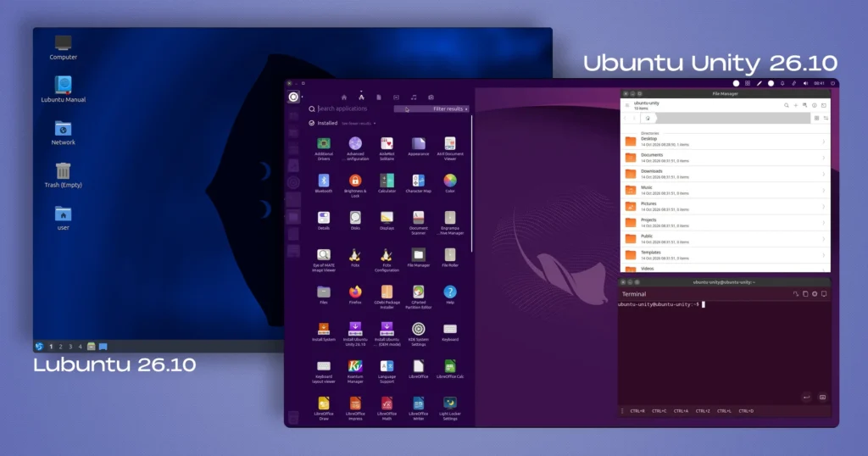
Task: Open Trash (Empty) on Lubuntu desktop
Action: pyautogui.click(x=63, y=175)
